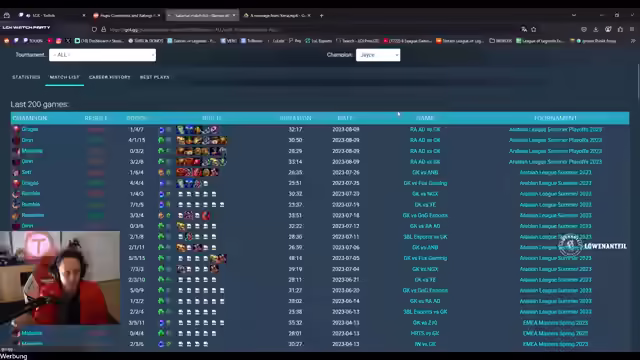Click the Sett champion portrait
Screen dimensions: 640x360
click(x=16, y=172)
